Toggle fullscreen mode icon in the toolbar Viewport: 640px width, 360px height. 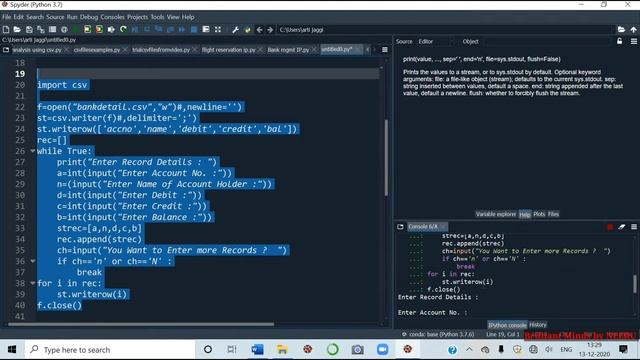click(x=218, y=29)
